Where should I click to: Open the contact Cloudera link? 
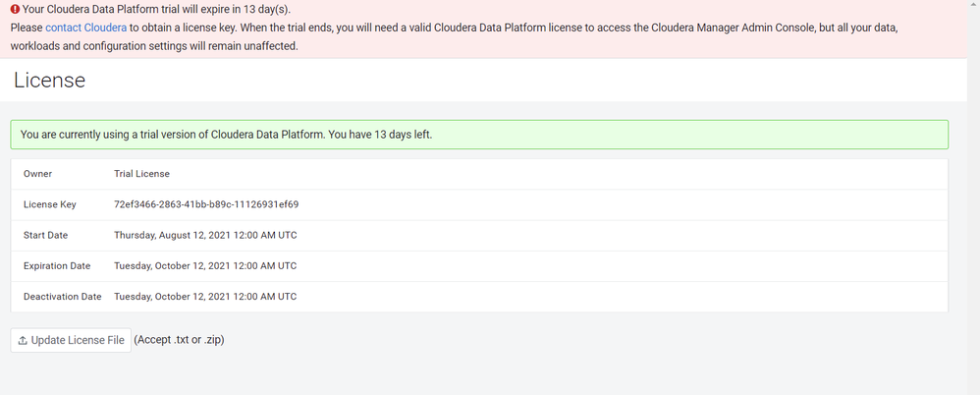pyautogui.click(x=85, y=28)
